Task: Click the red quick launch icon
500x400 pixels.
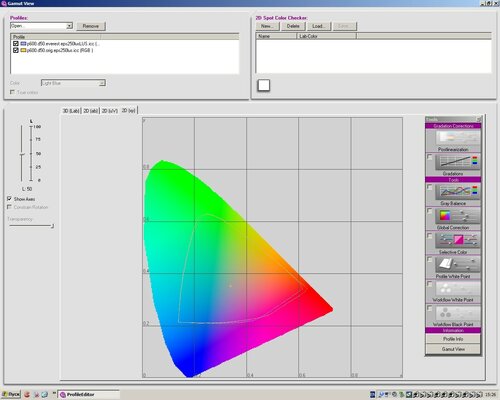Action: [27, 394]
